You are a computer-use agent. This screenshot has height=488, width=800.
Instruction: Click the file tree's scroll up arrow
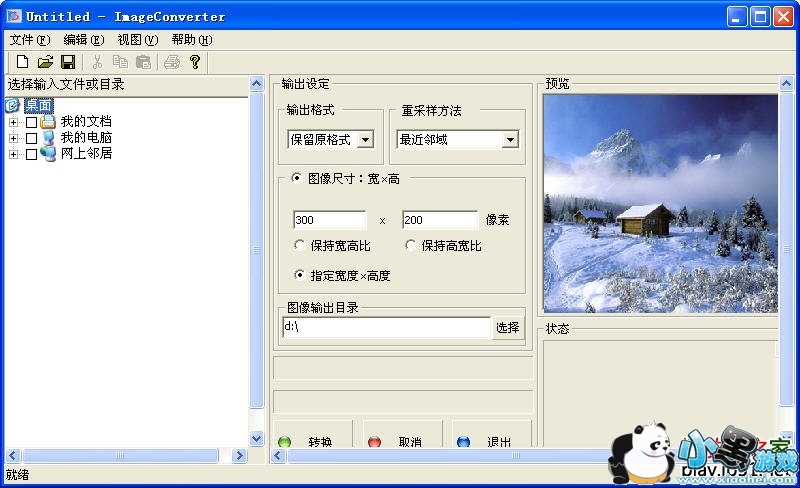257,83
